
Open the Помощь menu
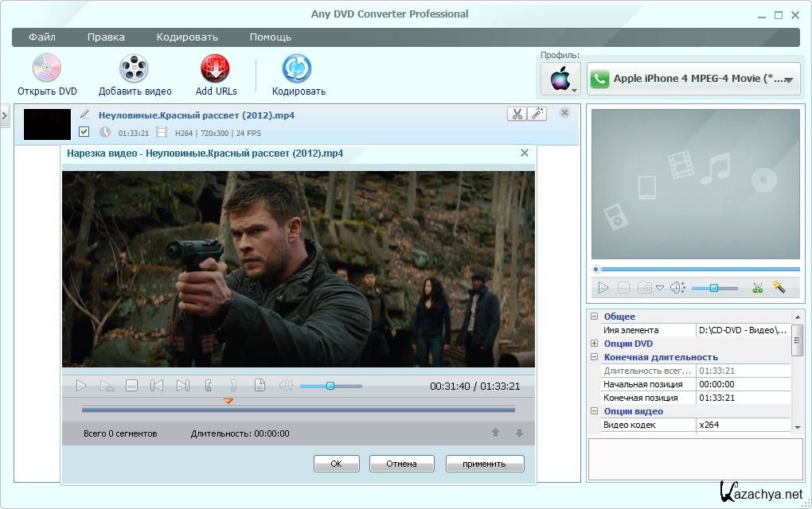270,37
